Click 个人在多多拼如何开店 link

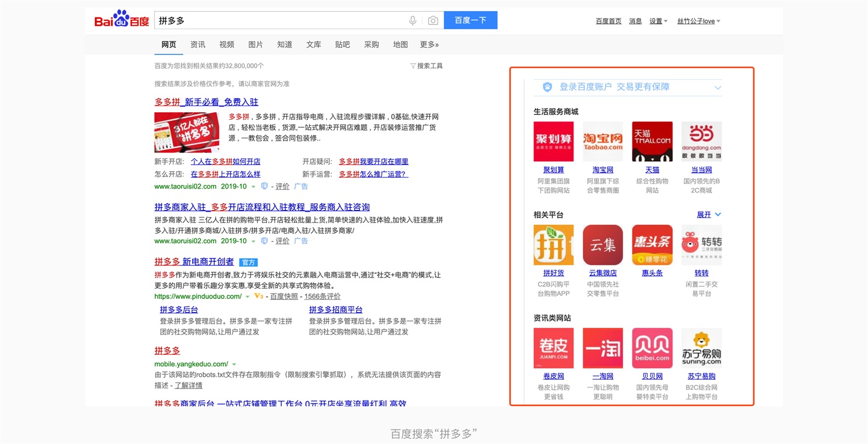pos(226,162)
